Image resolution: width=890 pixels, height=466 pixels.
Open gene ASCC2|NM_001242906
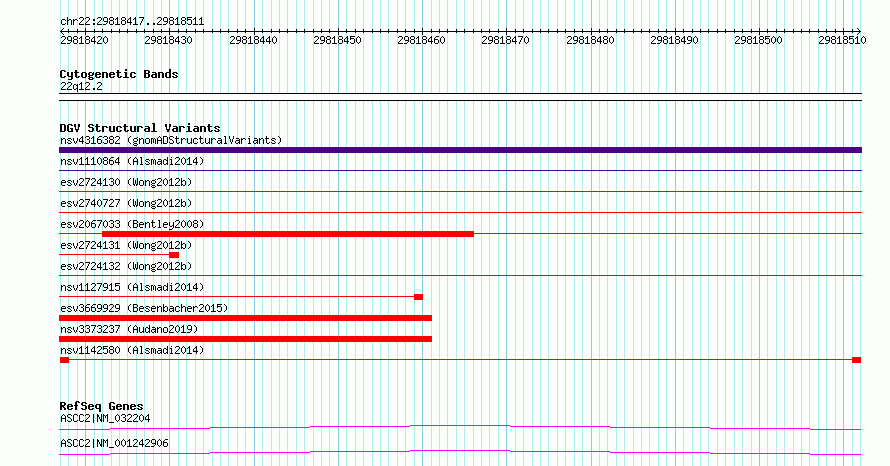click(x=114, y=443)
